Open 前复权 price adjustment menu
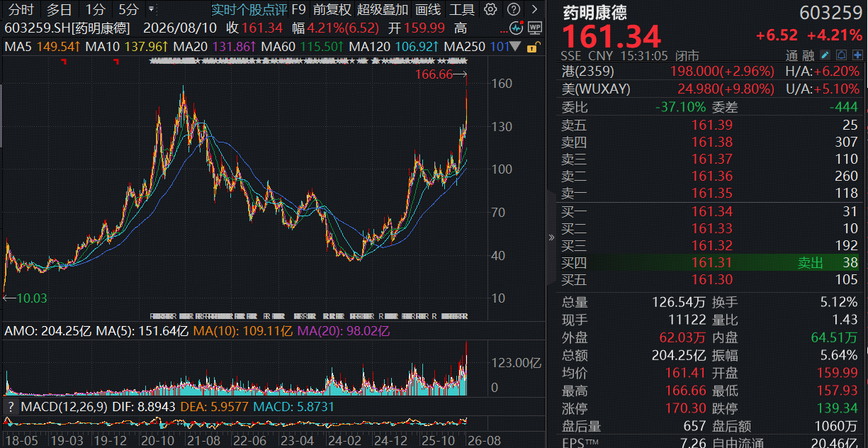 point(332,10)
